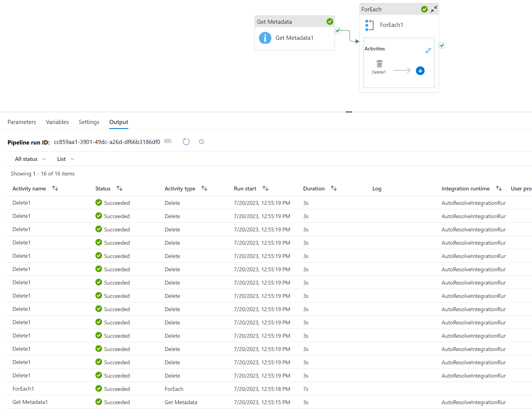Collapse the ForEach container arrows icon
This screenshot has height=418, width=532.
[434, 9]
